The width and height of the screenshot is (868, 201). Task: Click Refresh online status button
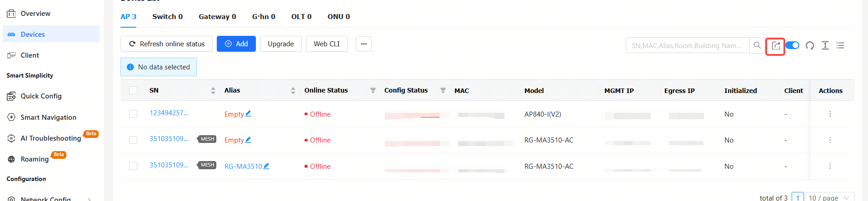tap(166, 44)
